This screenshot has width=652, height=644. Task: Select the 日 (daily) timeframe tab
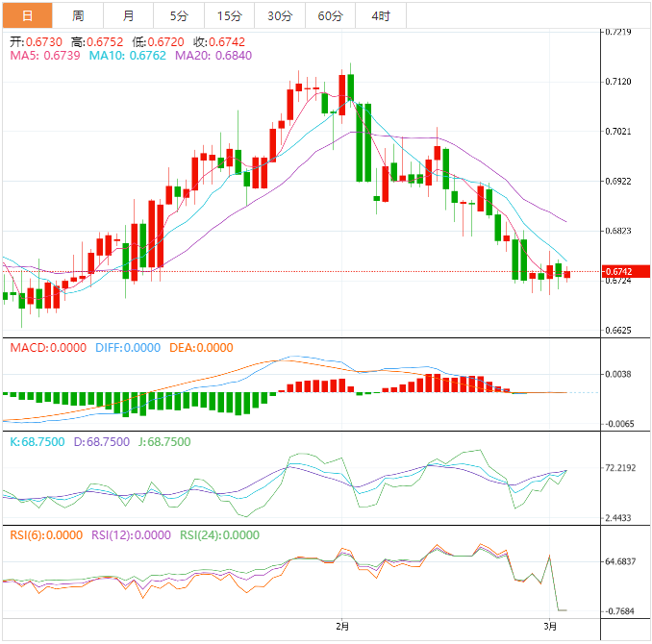[27, 15]
